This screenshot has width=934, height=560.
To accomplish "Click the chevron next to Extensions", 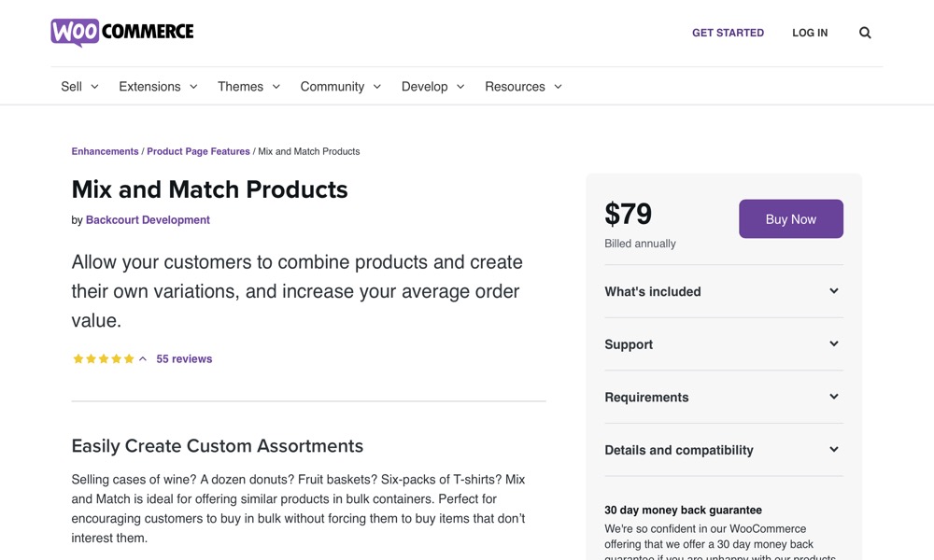I will [x=193, y=87].
